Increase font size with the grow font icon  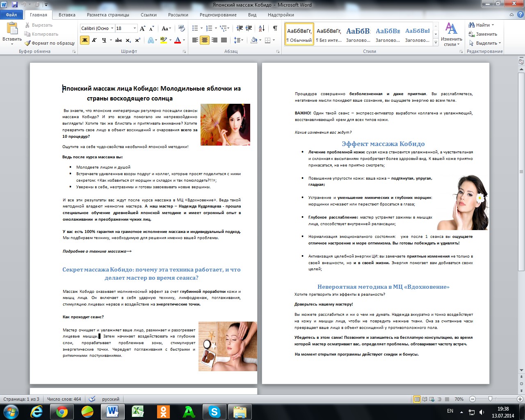142,28
